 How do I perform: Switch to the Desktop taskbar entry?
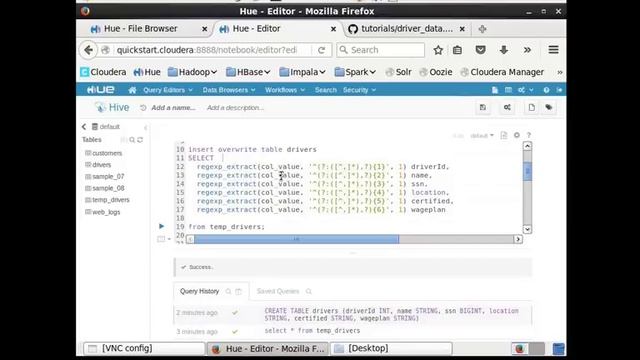(391, 348)
